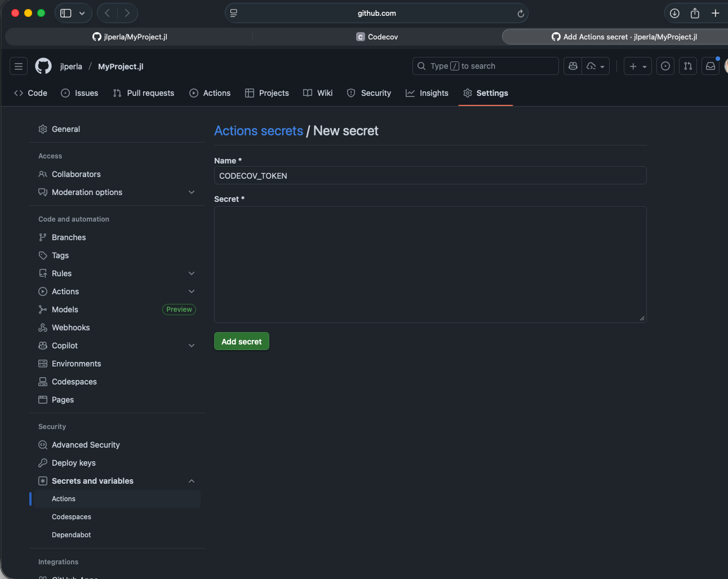Viewport: 728px width, 579px height.
Task: Focus the CODECOV_TOKEN name field
Action: point(430,176)
